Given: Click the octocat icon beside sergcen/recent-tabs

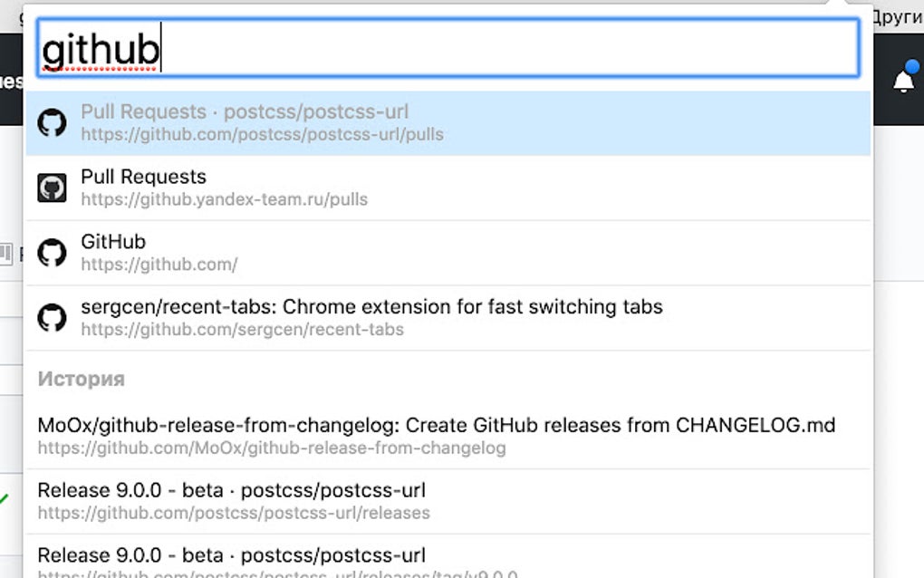Looking at the screenshot, I should [x=53, y=317].
